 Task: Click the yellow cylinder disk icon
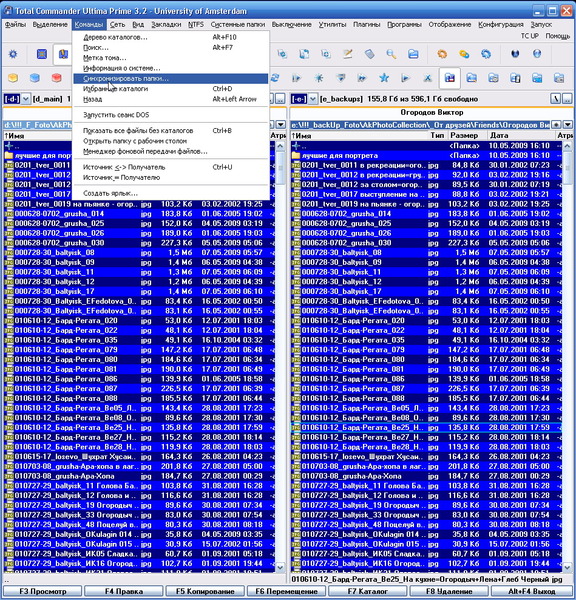[x=13, y=78]
